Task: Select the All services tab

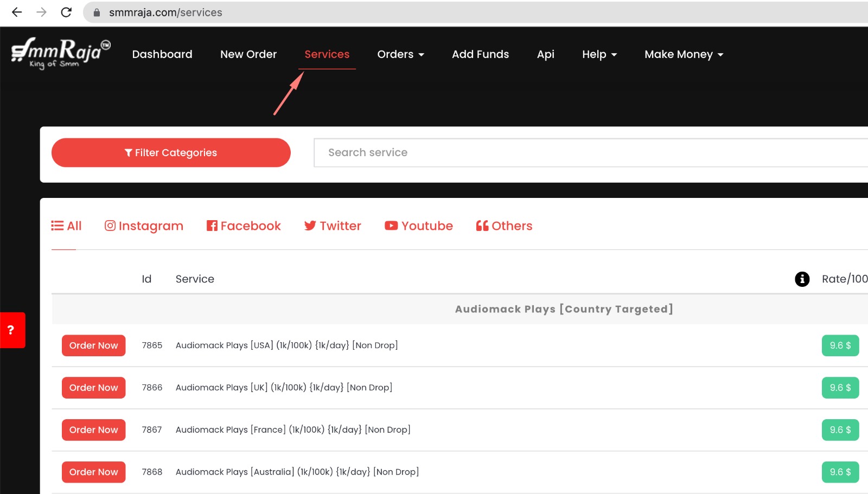Action: coord(66,226)
